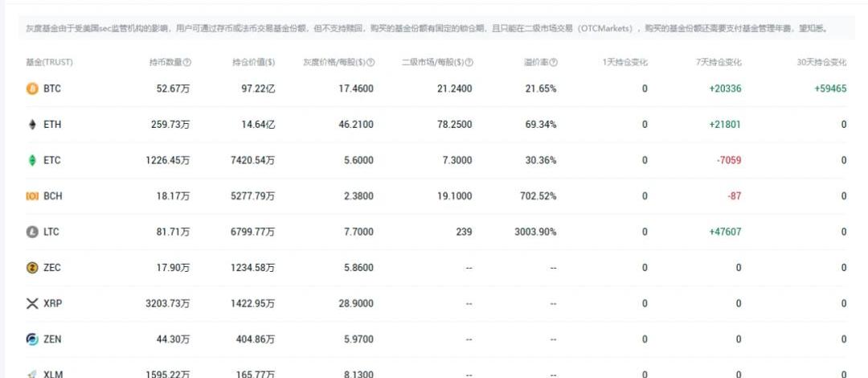Click the 7天持仓变化 column header
The image size is (868, 378).
pyautogui.click(x=719, y=63)
